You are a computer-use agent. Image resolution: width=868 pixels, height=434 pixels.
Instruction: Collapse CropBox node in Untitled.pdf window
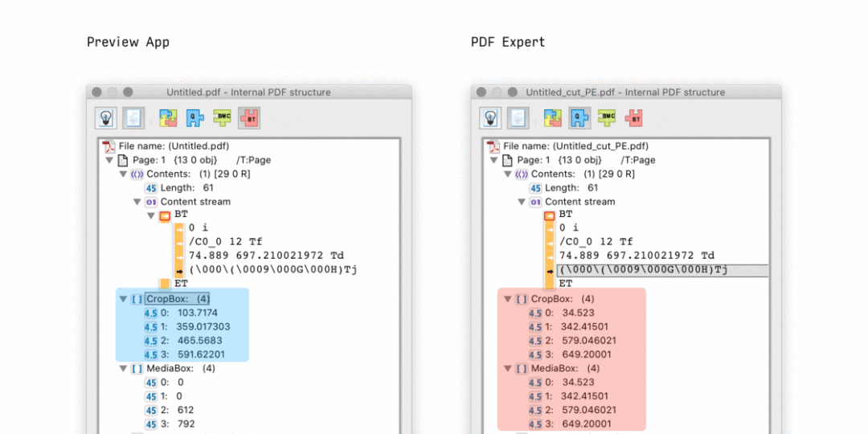click(123, 299)
